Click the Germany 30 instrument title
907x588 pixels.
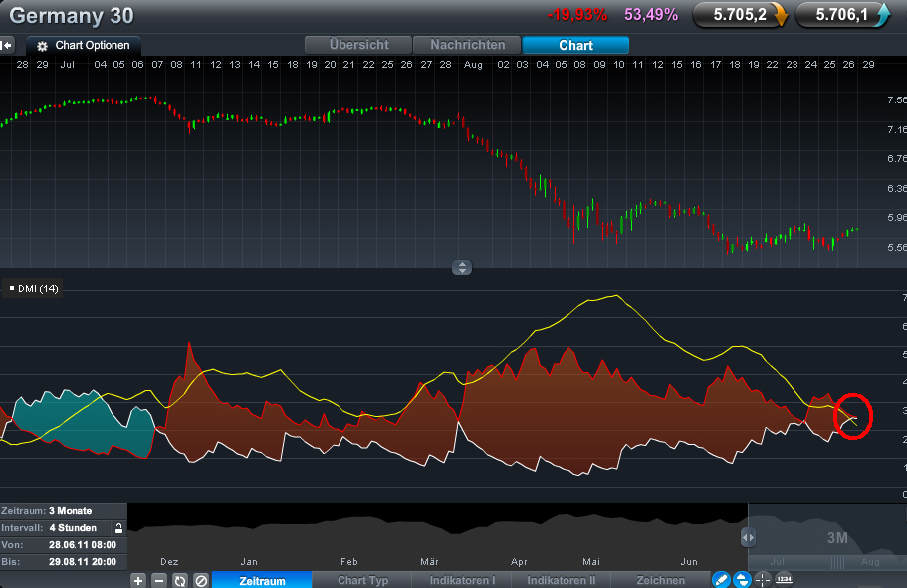[71, 16]
